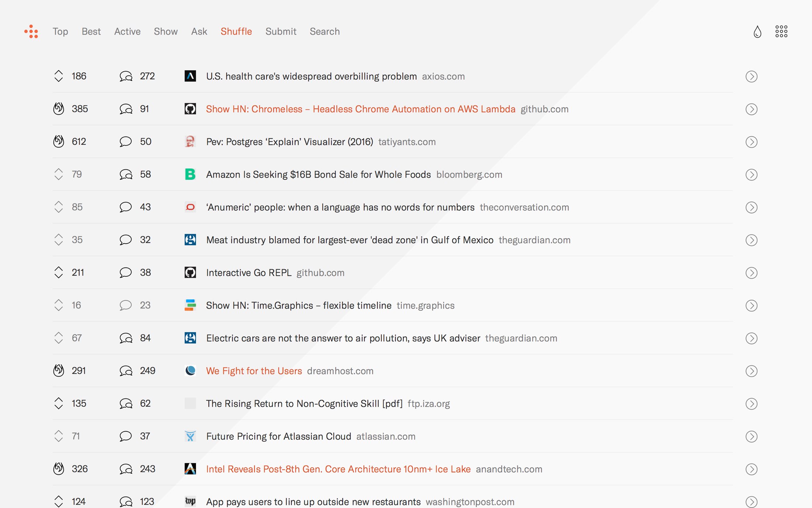Click the GitHub favicon beside Chromeless

(x=190, y=109)
